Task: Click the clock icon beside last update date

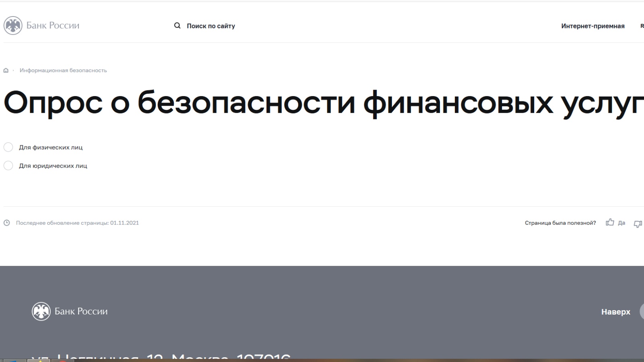Action: pos(7,223)
